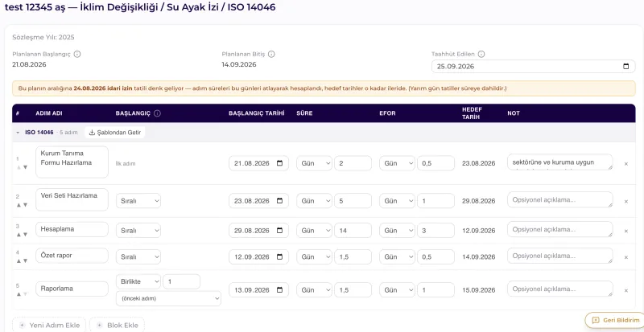Click info icon next to Planlanan Başlangıç
This screenshot has height=332, width=644.
tap(77, 54)
